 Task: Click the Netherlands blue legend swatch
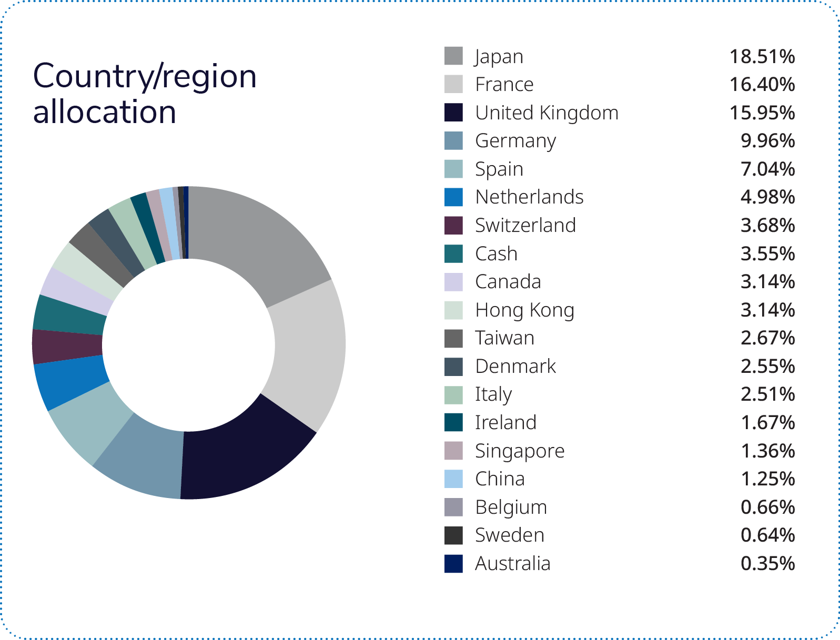pyautogui.click(x=453, y=197)
